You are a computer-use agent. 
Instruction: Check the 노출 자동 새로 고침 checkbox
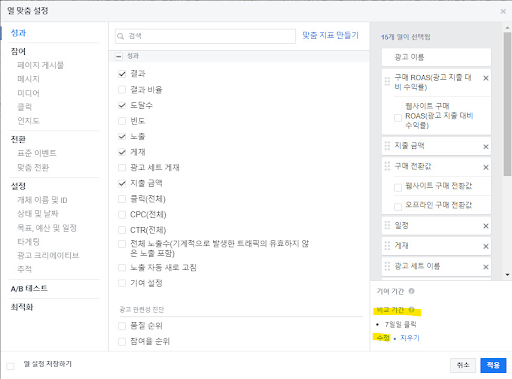point(122,268)
